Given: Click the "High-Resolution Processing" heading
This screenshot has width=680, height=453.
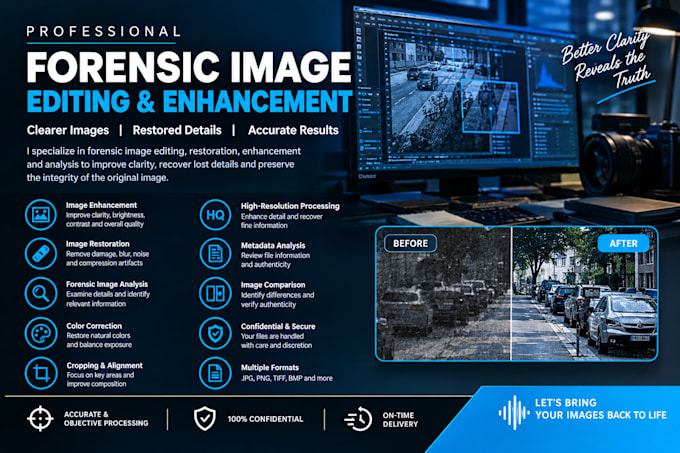Looking at the screenshot, I should coord(290,206).
